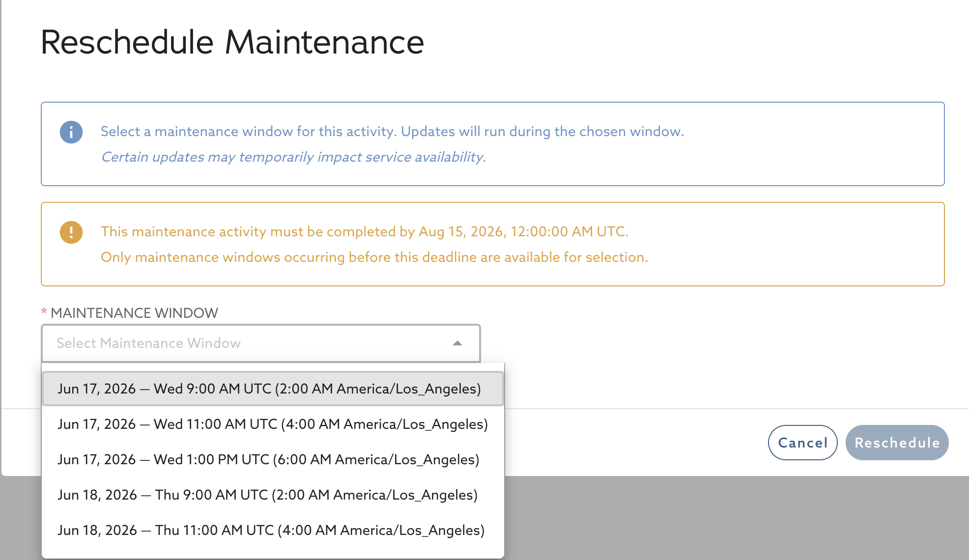Open the Select Maintenance Window combo box
This screenshot has width=969, height=560.
click(x=261, y=343)
